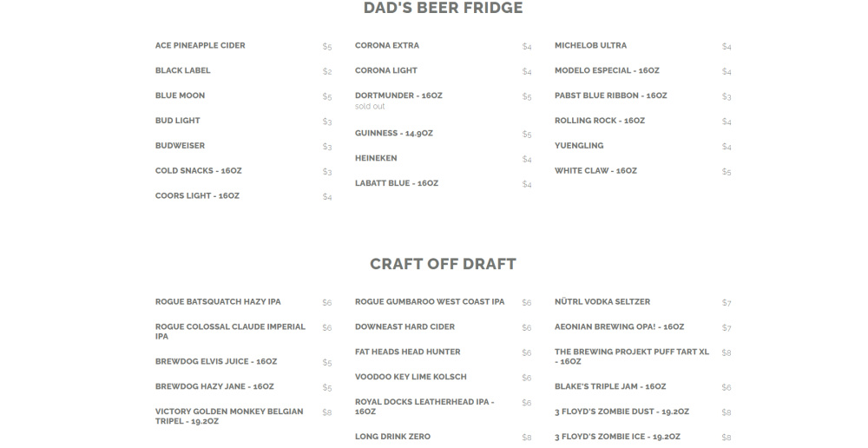Select Ace Pineapple Cider menu item
Image resolution: width=868 pixels, height=448 pixels.
pos(201,46)
